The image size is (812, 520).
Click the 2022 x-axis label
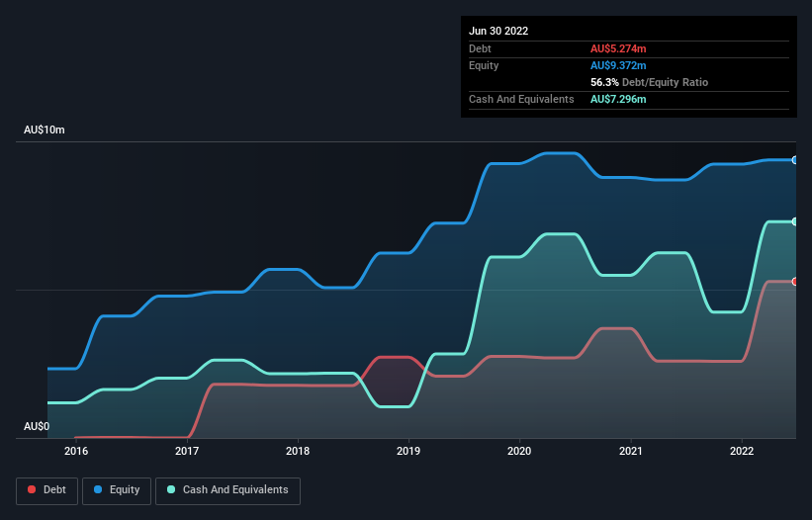742,451
